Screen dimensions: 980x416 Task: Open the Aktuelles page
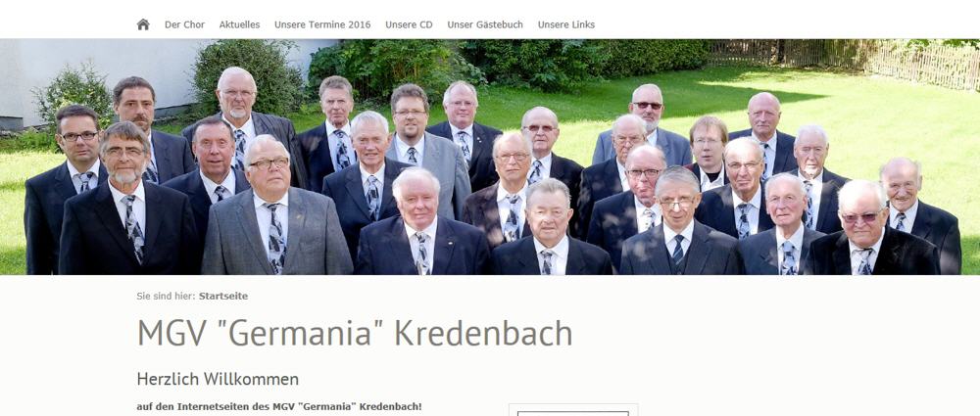point(239,25)
